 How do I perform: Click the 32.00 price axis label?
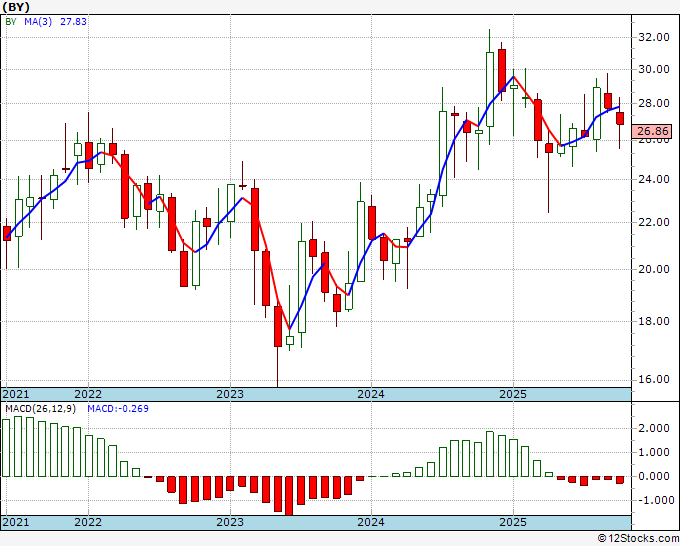[x=652, y=37]
